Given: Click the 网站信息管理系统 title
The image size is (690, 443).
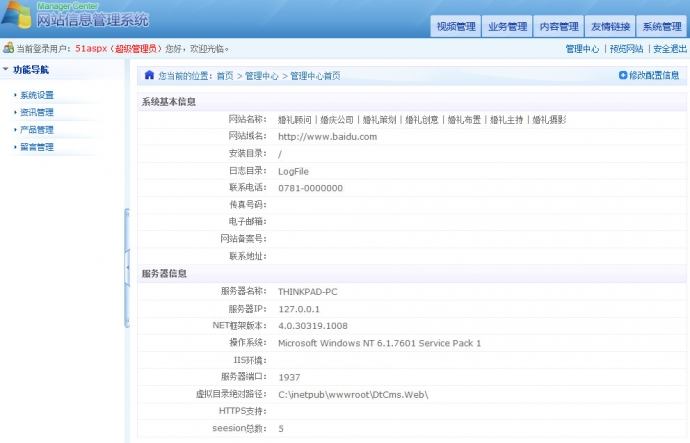Looking at the screenshot, I should (92, 20).
